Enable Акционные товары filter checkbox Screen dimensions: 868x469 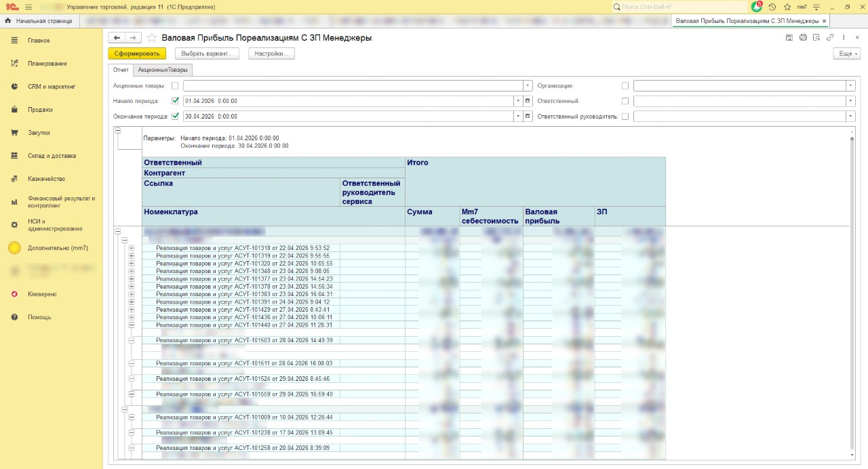click(x=175, y=86)
